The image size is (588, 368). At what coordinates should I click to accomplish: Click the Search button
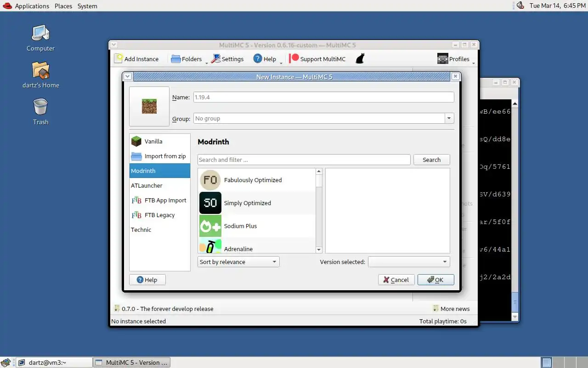(431, 160)
